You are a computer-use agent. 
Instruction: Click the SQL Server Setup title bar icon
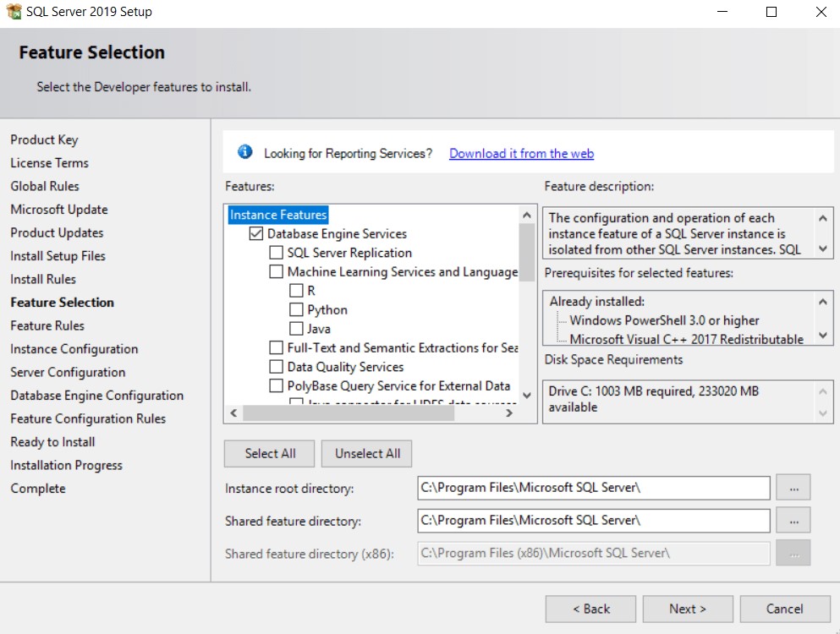(14, 11)
